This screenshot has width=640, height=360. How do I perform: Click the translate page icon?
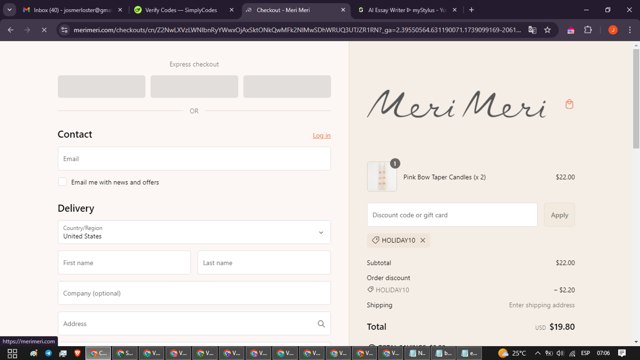(x=532, y=30)
